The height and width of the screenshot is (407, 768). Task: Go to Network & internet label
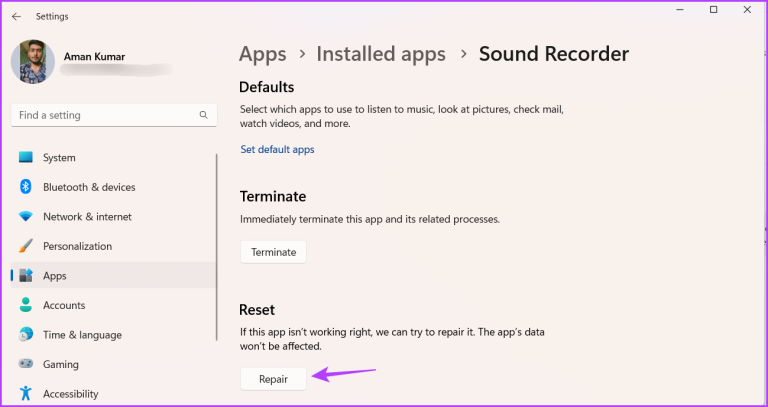pos(87,216)
